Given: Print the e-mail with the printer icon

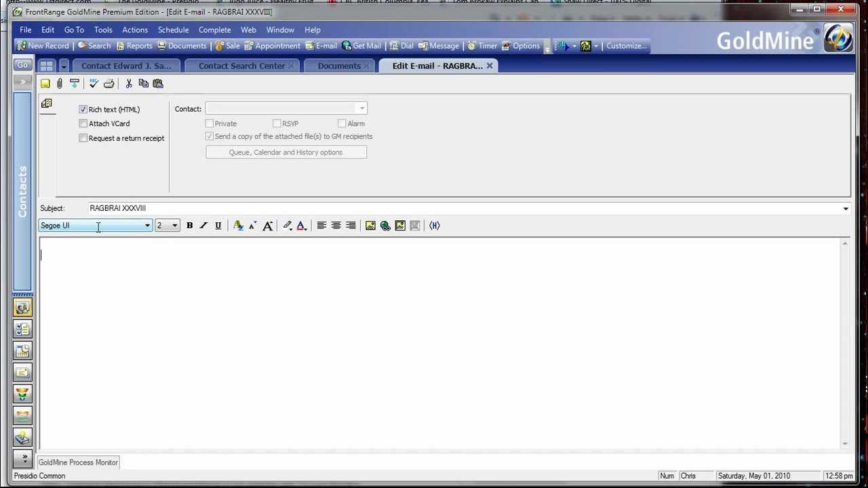Looking at the screenshot, I should coord(108,83).
